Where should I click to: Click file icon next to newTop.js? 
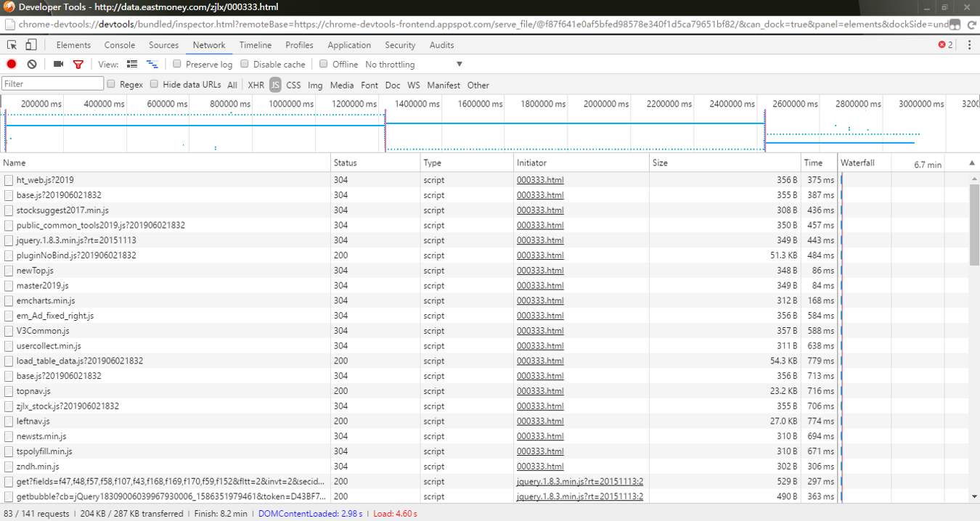coord(9,271)
